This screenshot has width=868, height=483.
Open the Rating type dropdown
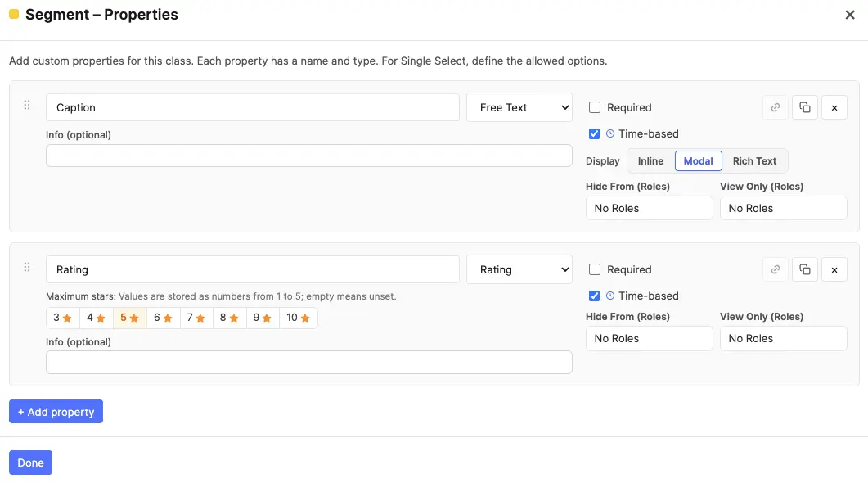(x=519, y=270)
